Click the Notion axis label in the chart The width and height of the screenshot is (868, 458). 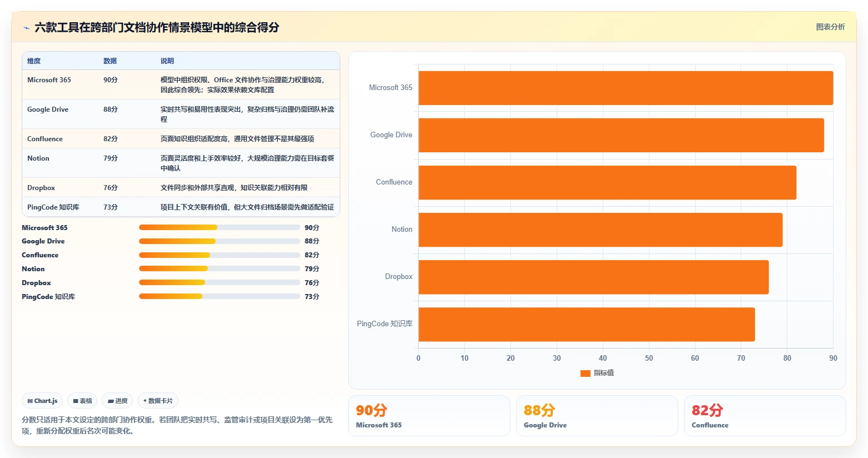click(x=402, y=230)
